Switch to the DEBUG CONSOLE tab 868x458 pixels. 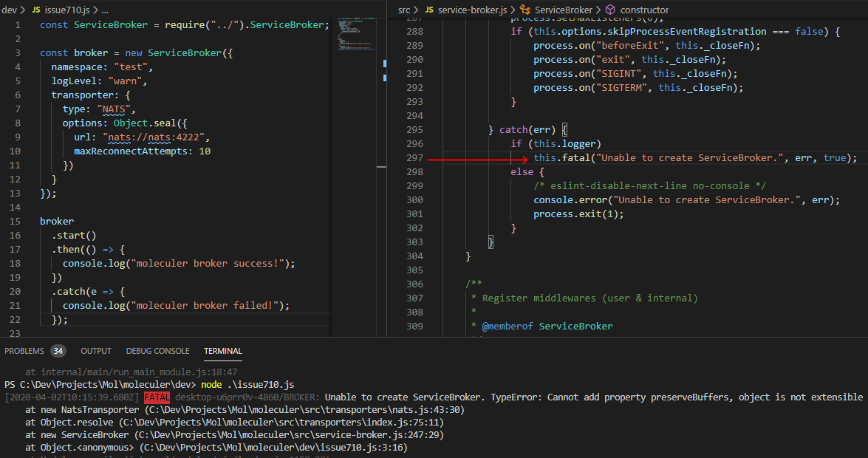click(x=158, y=351)
